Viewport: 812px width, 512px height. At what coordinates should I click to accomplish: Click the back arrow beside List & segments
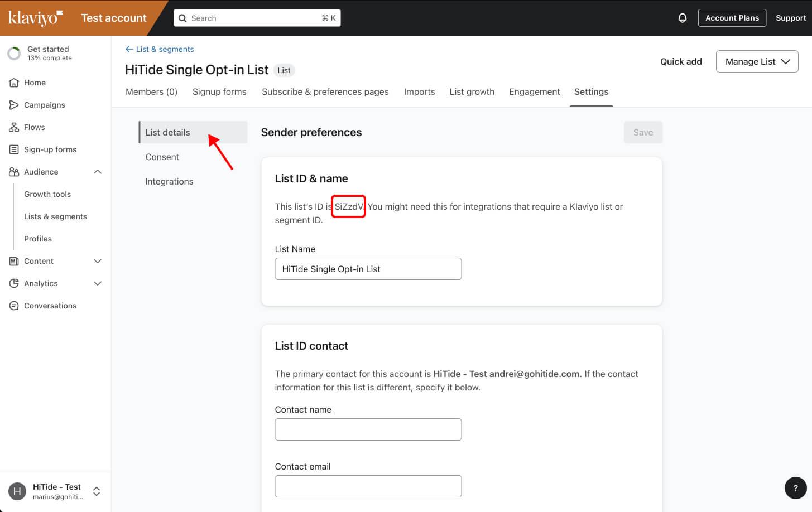click(129, 49)
